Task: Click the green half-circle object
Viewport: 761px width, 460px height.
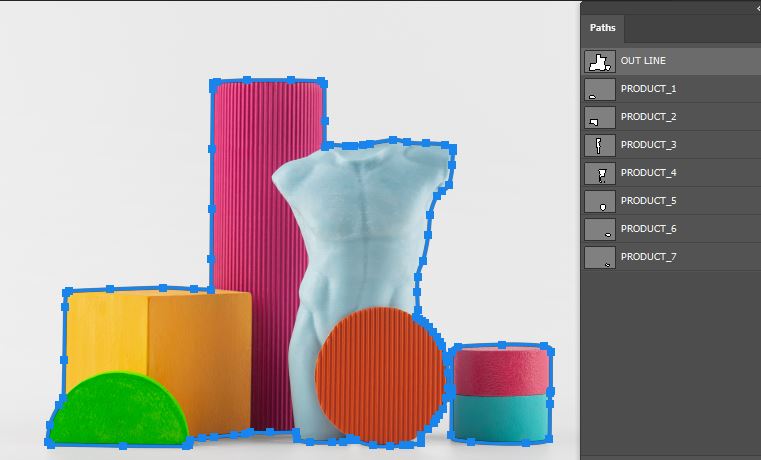Action: tap(119, 409)
